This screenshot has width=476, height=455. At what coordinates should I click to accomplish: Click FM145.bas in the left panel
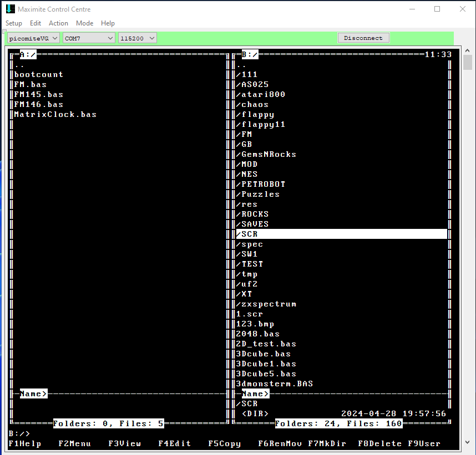39,95
